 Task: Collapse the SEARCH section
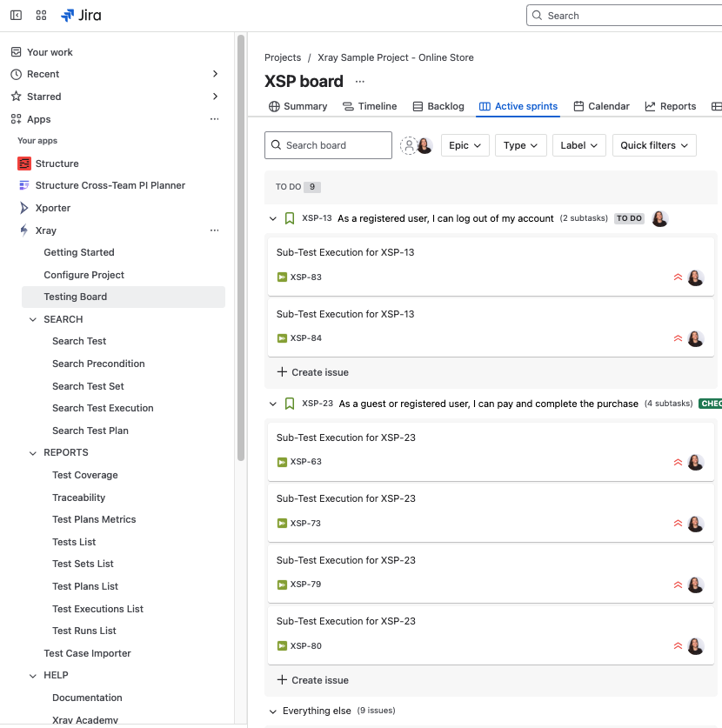(33, 319)
